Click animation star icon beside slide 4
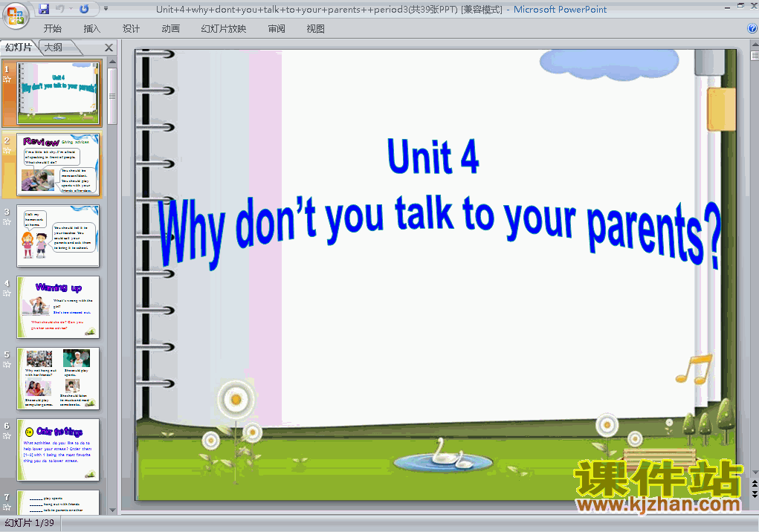 tap(7, 293)
